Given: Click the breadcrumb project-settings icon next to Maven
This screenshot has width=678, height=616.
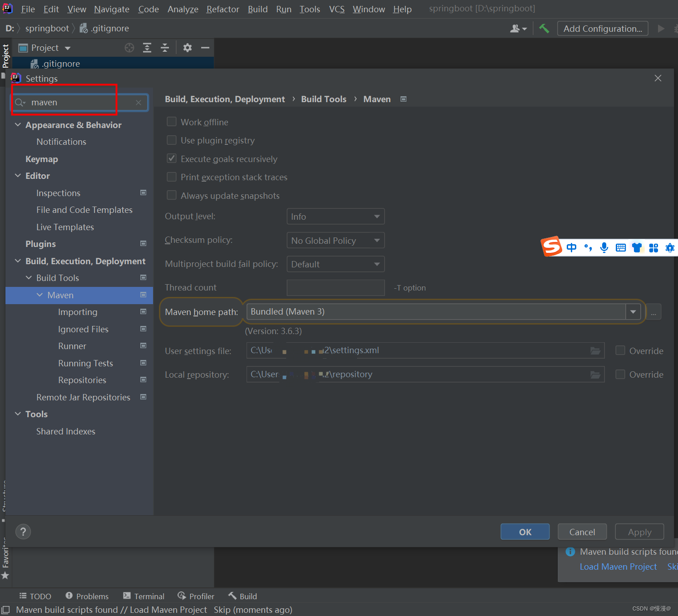Looking at the screenshot, I should point(404,99).
